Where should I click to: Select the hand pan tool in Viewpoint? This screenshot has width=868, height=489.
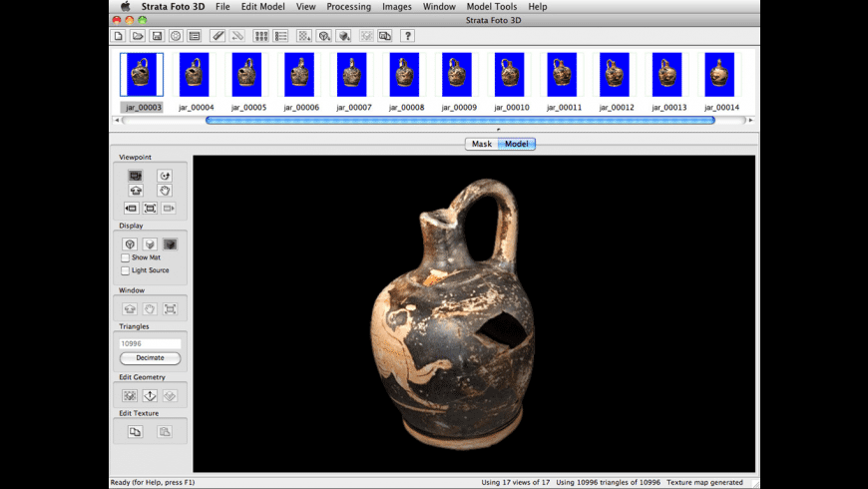click(x=165, y=191)
